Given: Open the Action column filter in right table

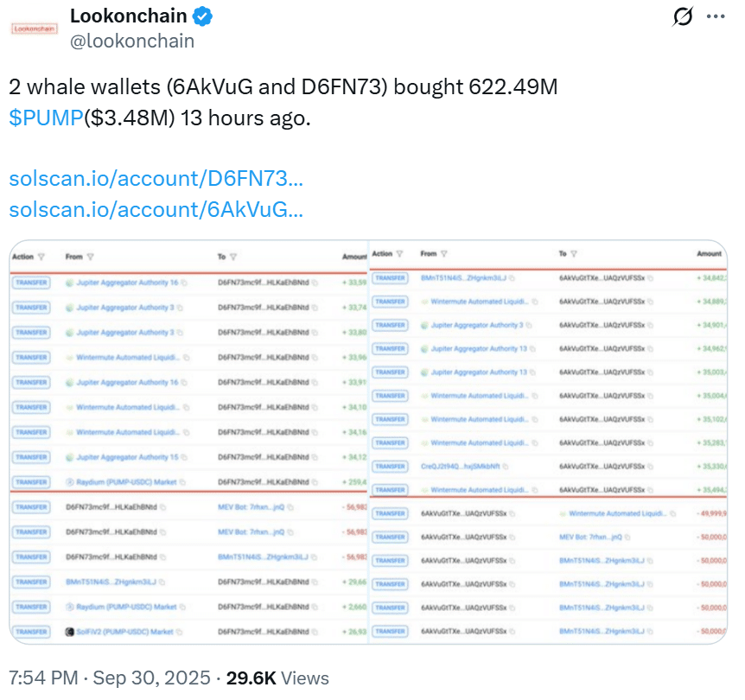Looking at the screenshot, I should [399, 254].
